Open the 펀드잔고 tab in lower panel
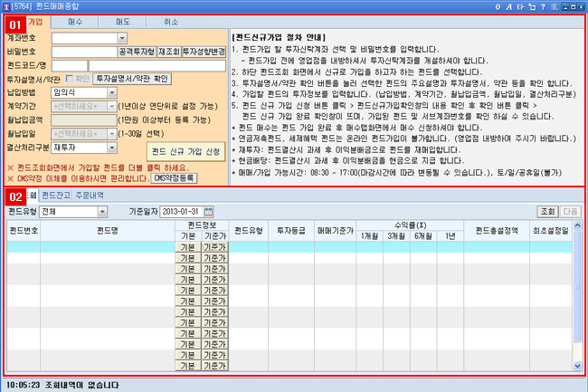 pos(57,194)
